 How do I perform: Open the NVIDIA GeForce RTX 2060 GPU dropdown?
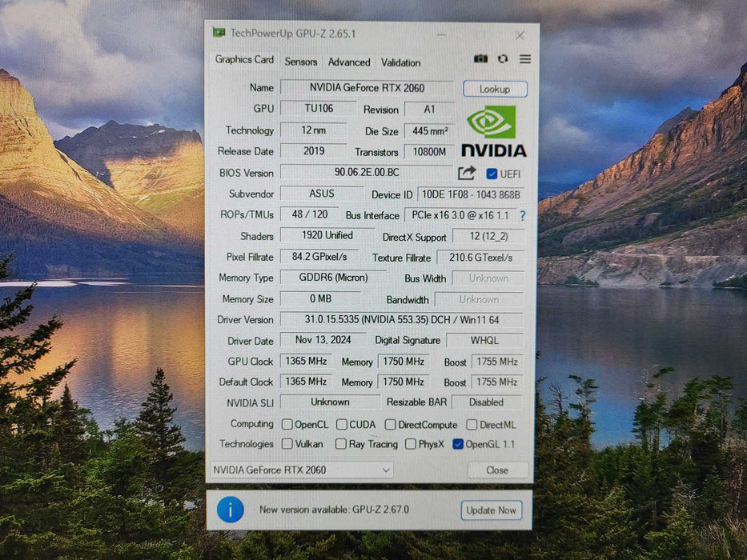pyautogui.click(x=302, y=470)
